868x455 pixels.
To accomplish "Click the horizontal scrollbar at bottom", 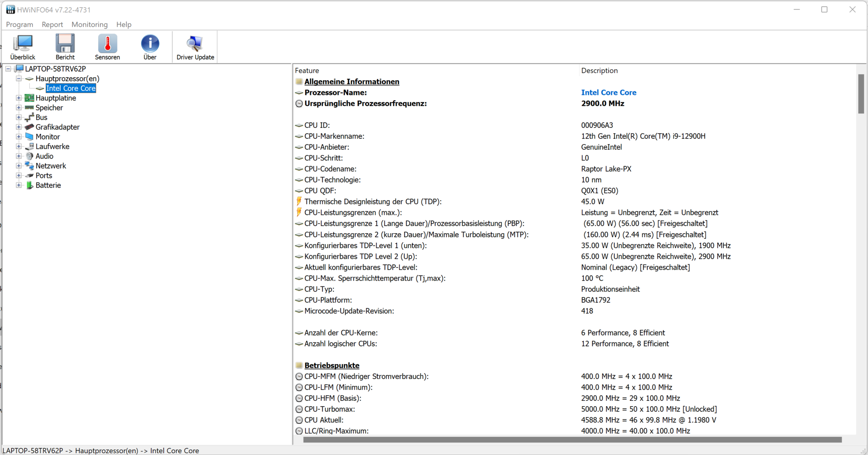I will click(572, 440).
